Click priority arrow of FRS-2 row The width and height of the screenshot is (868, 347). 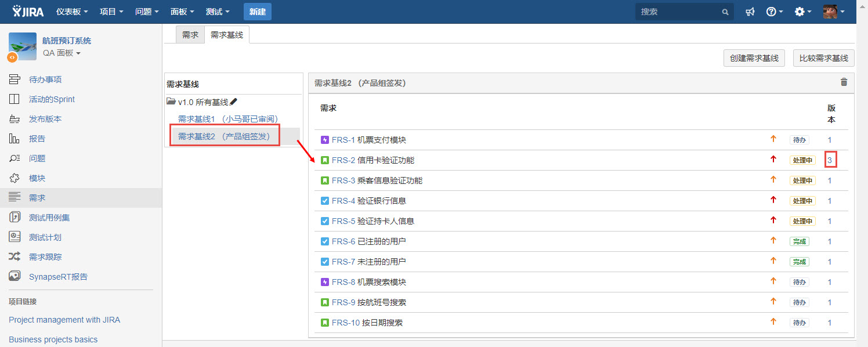coord(773,160)
